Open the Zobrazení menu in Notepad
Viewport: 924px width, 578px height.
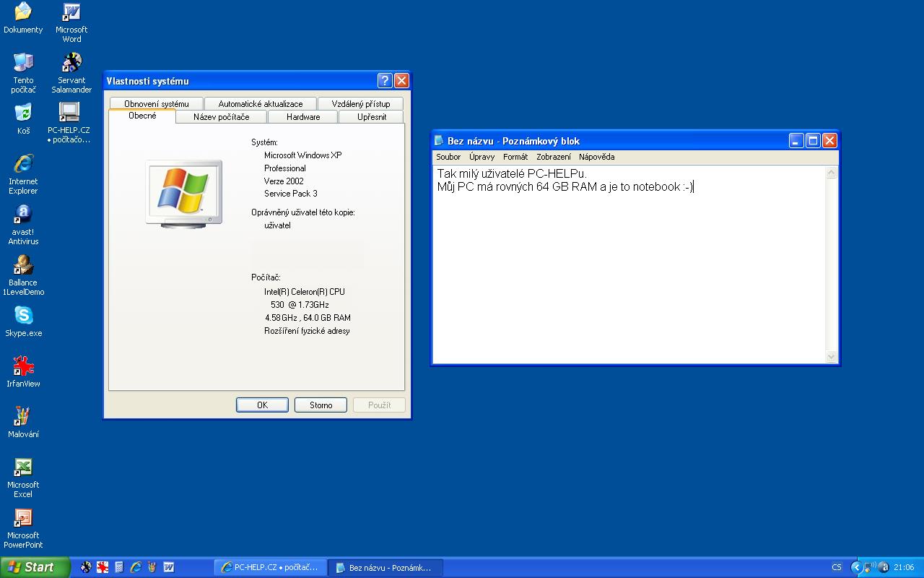[x=554, y=157]
